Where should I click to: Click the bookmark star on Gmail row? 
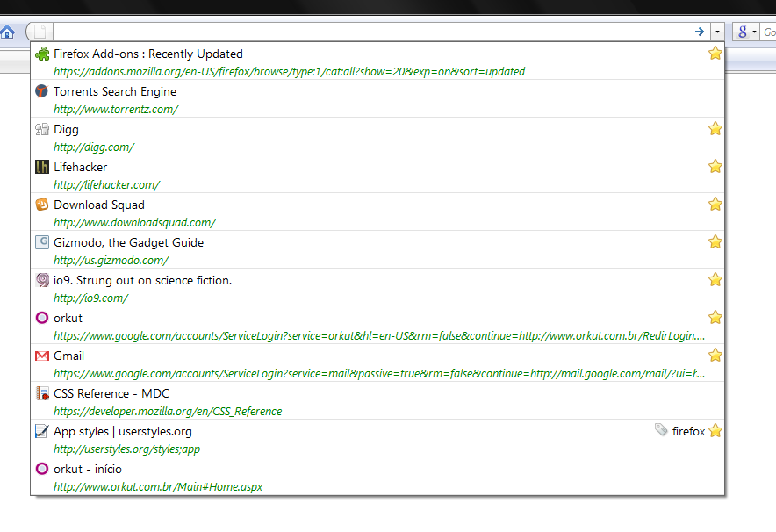tap(715, 355)
